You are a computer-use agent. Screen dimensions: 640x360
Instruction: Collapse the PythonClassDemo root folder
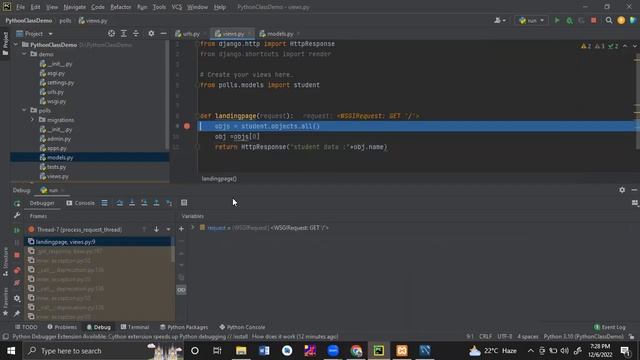[x=16, y=44]
